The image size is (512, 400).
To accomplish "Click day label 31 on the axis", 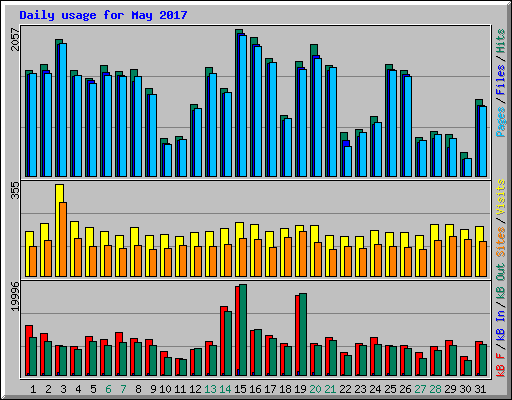I will coord(480,389).
